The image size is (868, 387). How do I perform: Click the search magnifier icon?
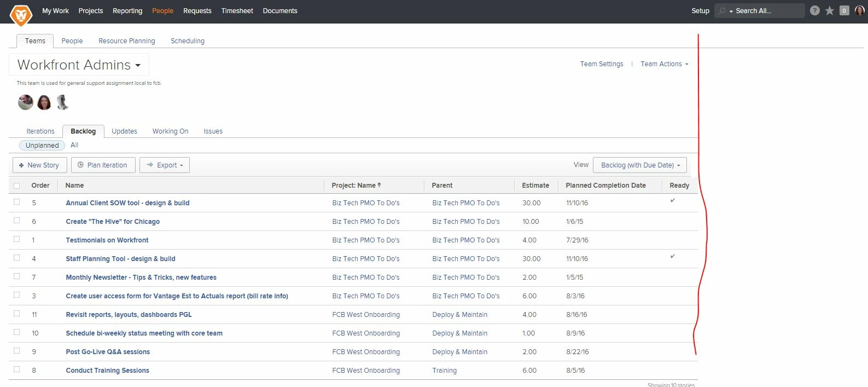(723, 11)
